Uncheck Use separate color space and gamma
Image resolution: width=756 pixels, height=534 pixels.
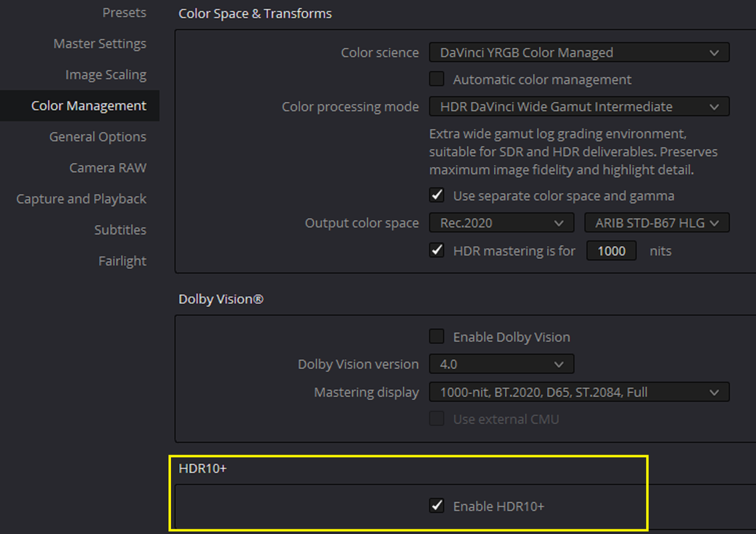437,195
